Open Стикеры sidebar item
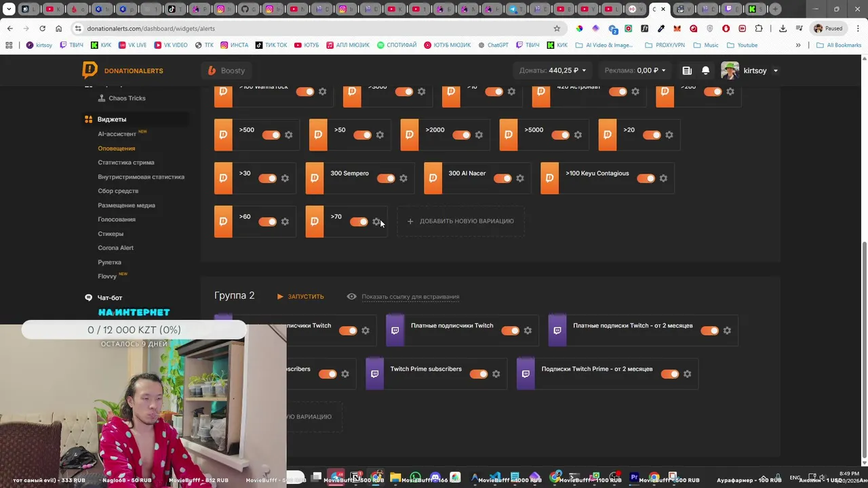This screenshot has height=488, width=868. (x=111, y=234)
